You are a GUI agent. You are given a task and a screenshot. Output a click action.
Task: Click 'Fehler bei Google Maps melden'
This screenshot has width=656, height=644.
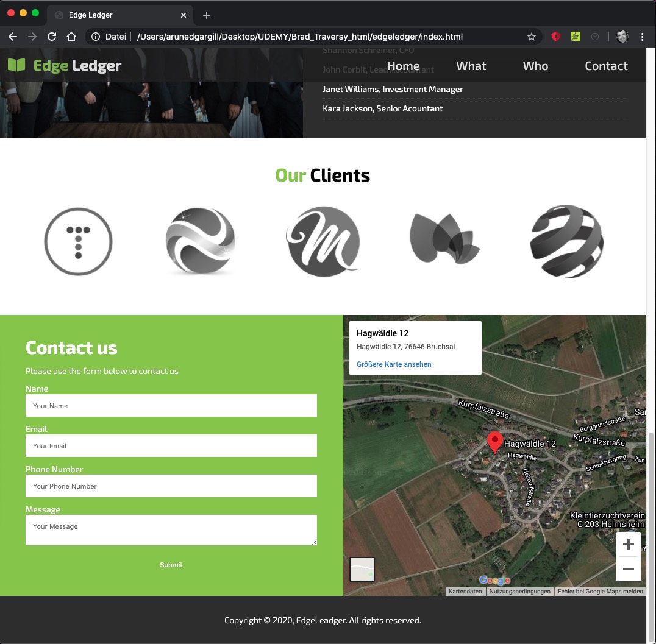601,592
